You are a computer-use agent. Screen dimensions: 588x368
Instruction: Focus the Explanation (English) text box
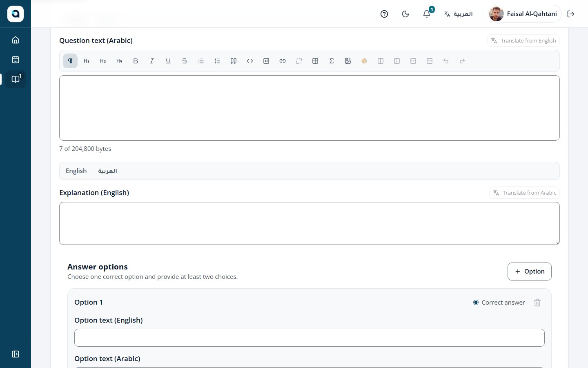[x=310, y=224]
